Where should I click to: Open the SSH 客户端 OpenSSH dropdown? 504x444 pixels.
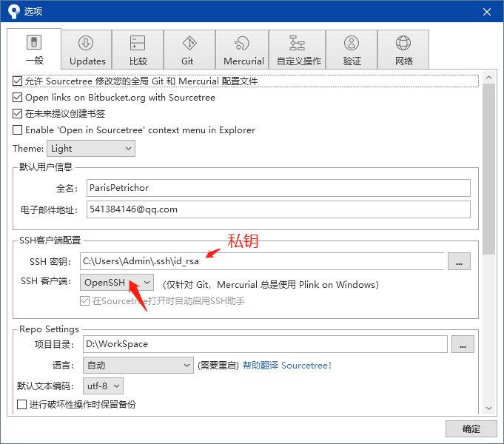[x=117, y=282]
